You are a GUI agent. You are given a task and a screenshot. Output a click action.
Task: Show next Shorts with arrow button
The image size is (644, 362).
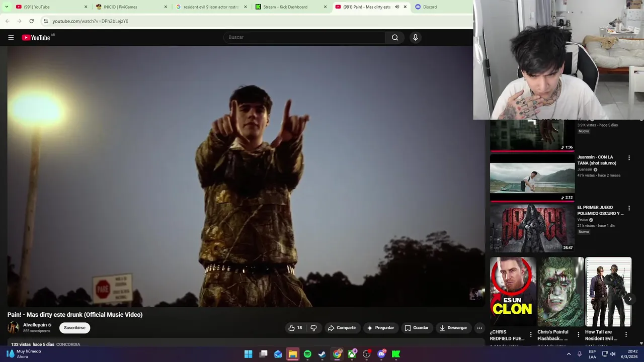click(630, 299)
